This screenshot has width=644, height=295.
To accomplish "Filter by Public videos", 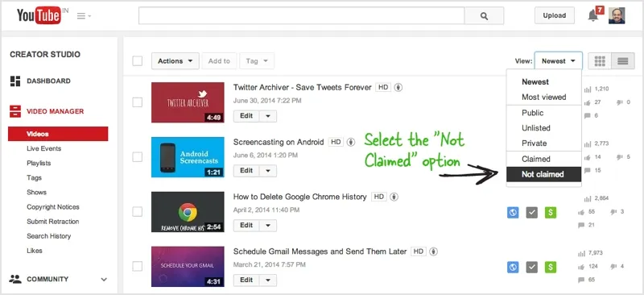I will point(543,113).
